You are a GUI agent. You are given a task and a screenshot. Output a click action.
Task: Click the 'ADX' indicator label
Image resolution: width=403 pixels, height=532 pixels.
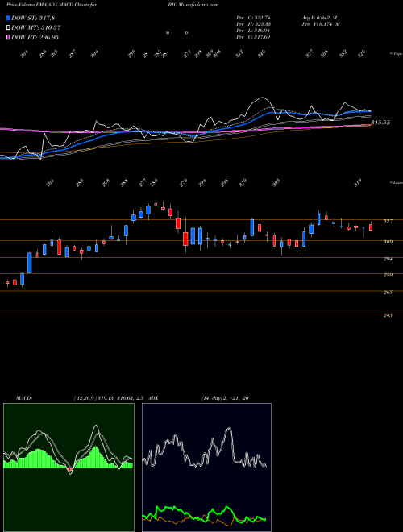153,398
